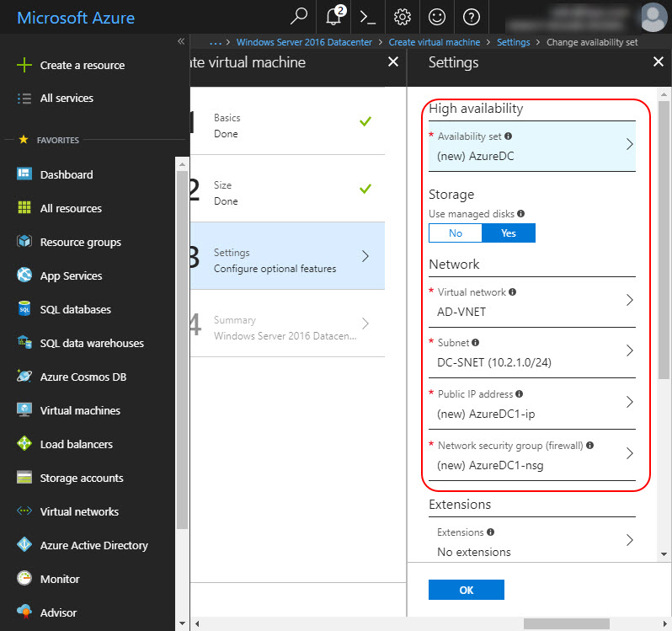672x631 pixels.
Task: Open Create a resource menu item
Action: point(83,65)
